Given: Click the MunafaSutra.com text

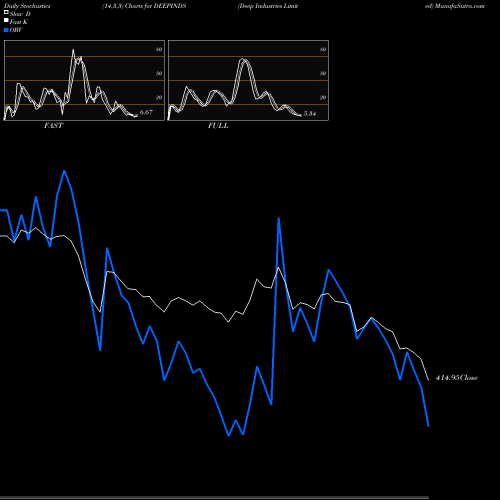Looking at the screenshot, I should coord(460,6).
